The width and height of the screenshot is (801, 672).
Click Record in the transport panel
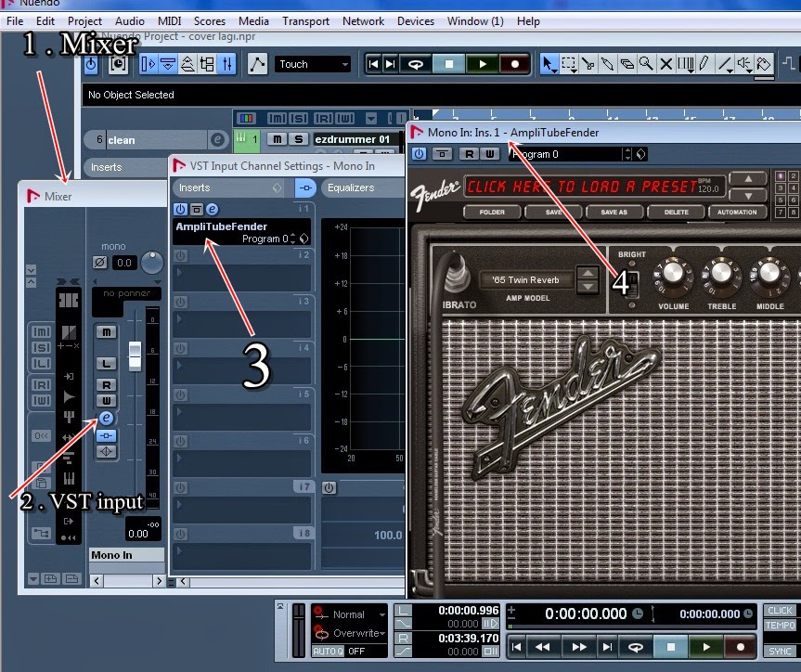tap(741, 647)
